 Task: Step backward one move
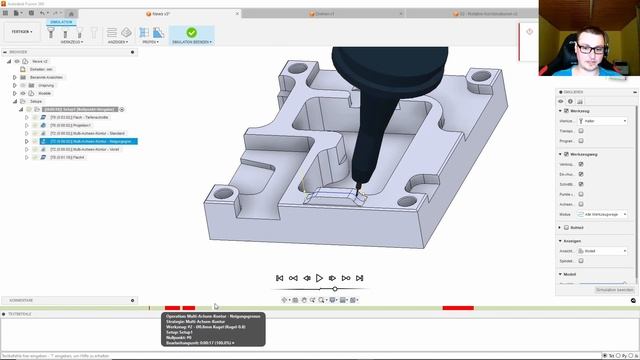[307, 278]
